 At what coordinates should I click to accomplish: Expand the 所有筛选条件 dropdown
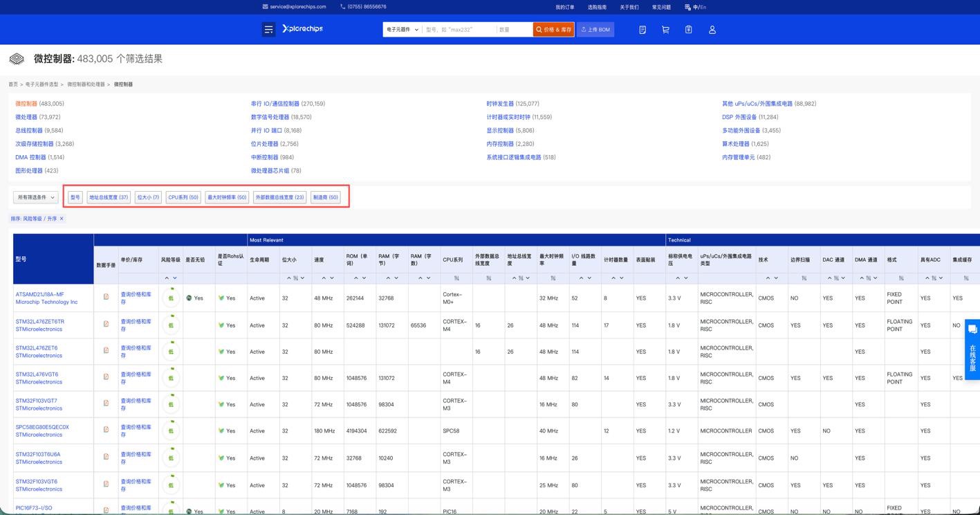36,197
